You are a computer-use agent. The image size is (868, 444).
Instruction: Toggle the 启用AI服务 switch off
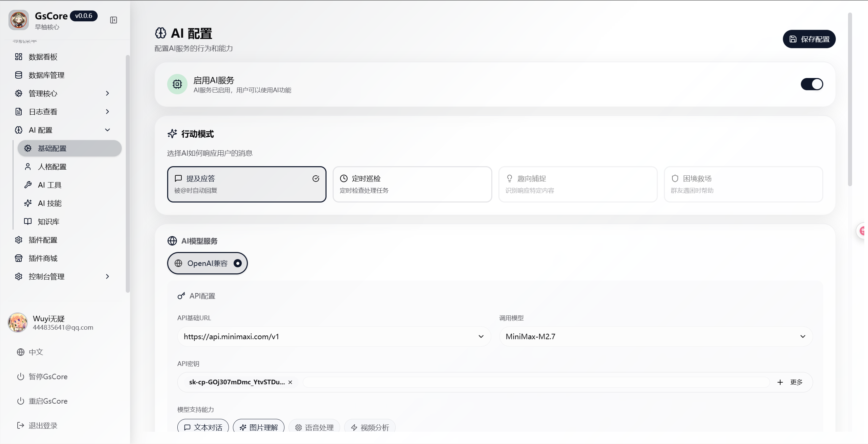point(812,84)
